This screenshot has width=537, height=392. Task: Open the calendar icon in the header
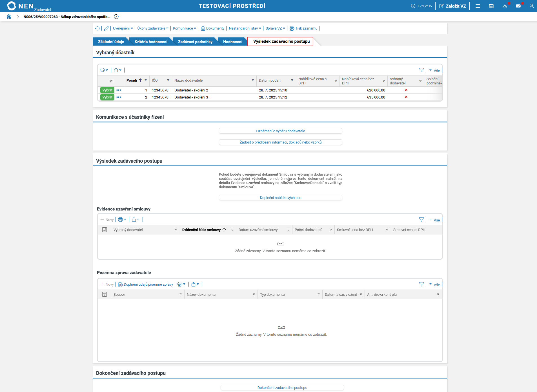[491, 6]
